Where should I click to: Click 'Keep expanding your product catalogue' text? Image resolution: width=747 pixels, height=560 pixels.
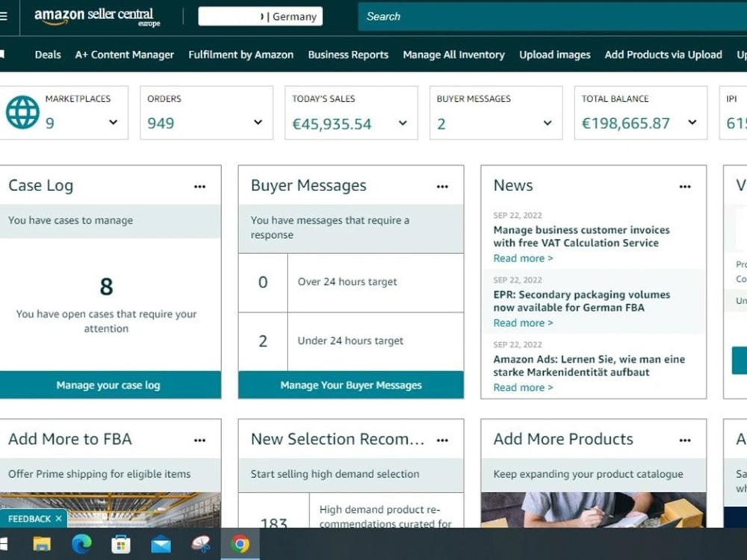588,474
